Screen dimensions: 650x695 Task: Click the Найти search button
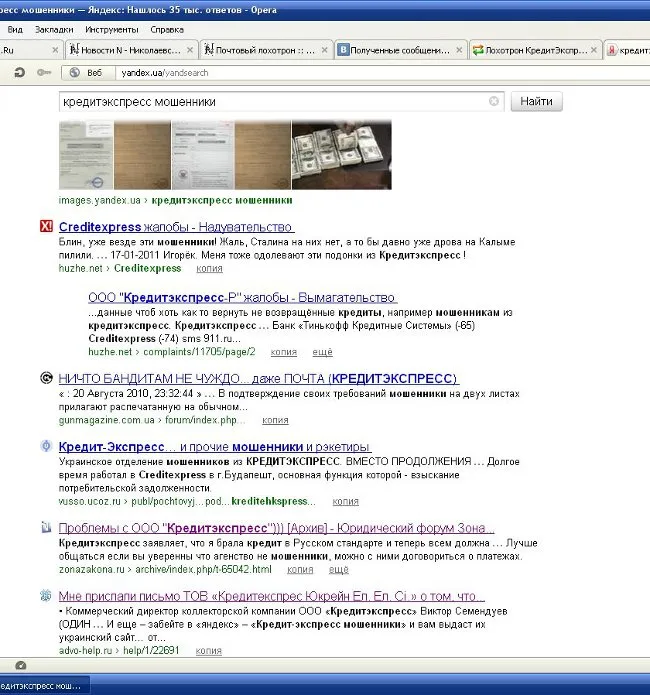point(536,101)
